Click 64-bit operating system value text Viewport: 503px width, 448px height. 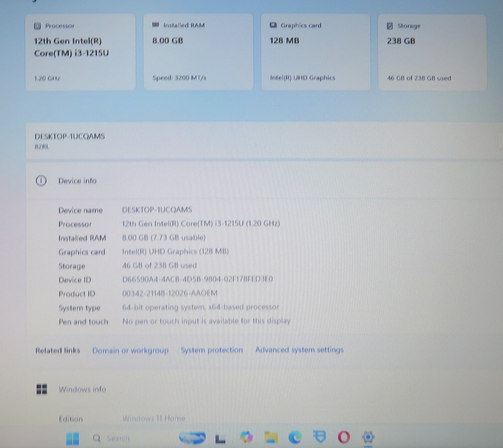coord(201,307)
